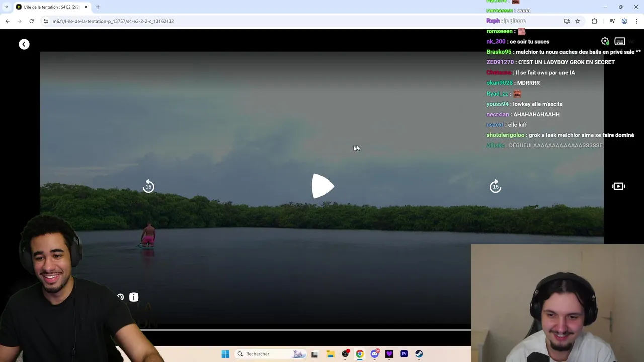Screen dimensions: 644x362
Task: Open Discord from the taskbar
Action: pos(374,354)
